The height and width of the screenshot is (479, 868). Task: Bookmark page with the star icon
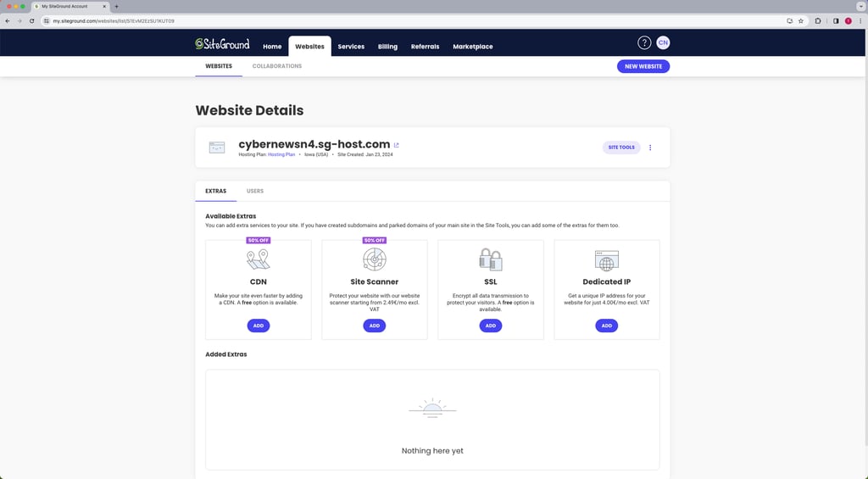click(800, 21)
